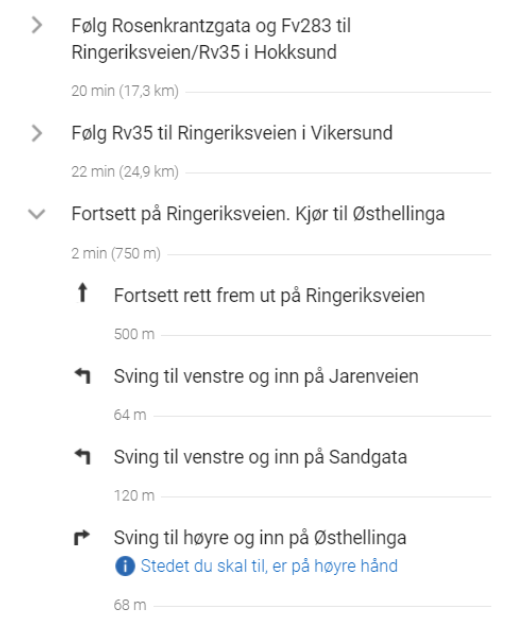512x629 pixels.
Task: Click the turn-right arrow for Østhellinga
Action: click(x=82, y=538)
